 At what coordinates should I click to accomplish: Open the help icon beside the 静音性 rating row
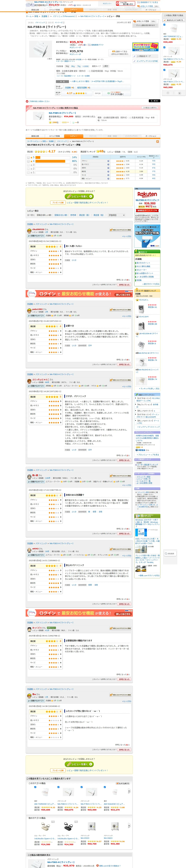click(x=108, y=172)
